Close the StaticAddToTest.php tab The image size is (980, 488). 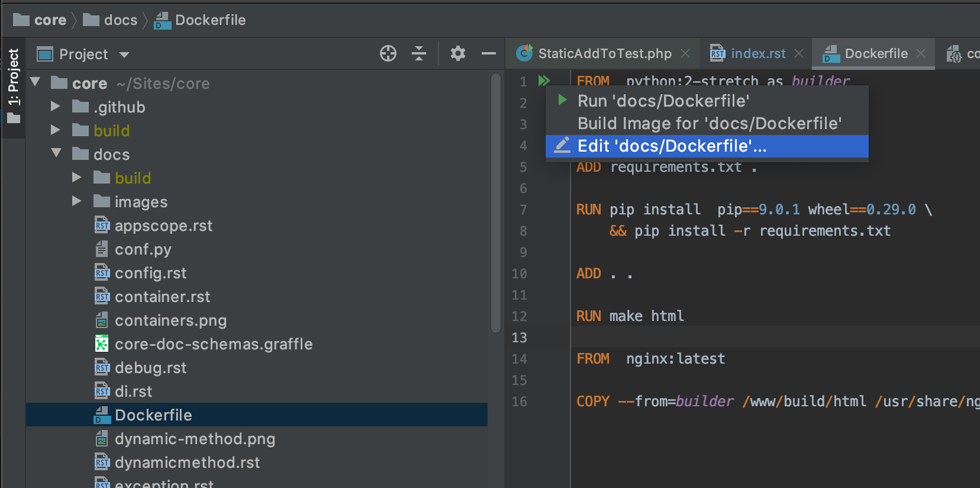pos(685,53)
